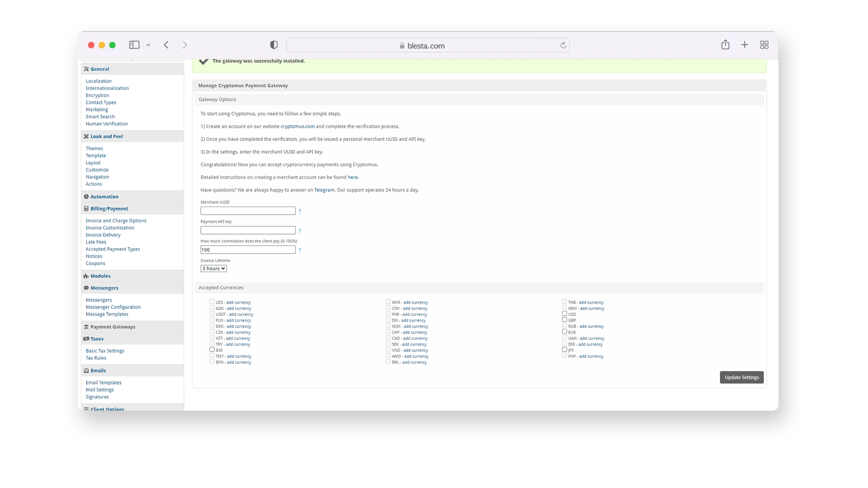Open a new tab with plus icon

(x=745, y=45)
